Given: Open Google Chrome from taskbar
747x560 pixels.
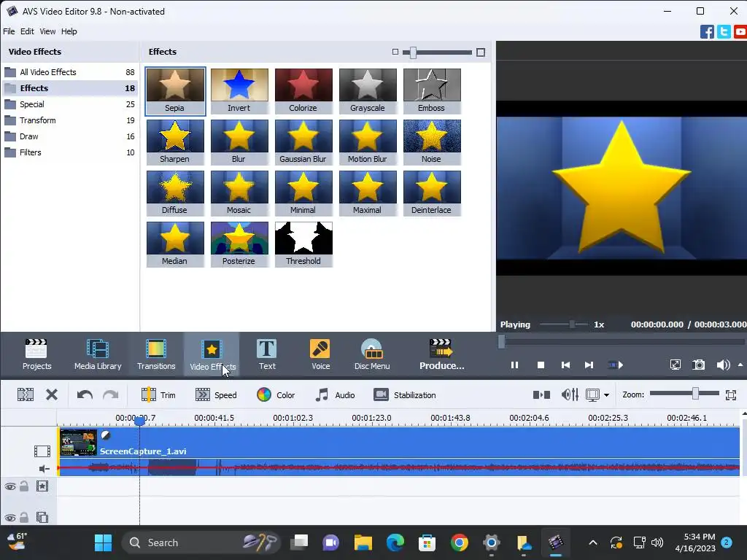Looking at the screenshot, I should point(460,542).
